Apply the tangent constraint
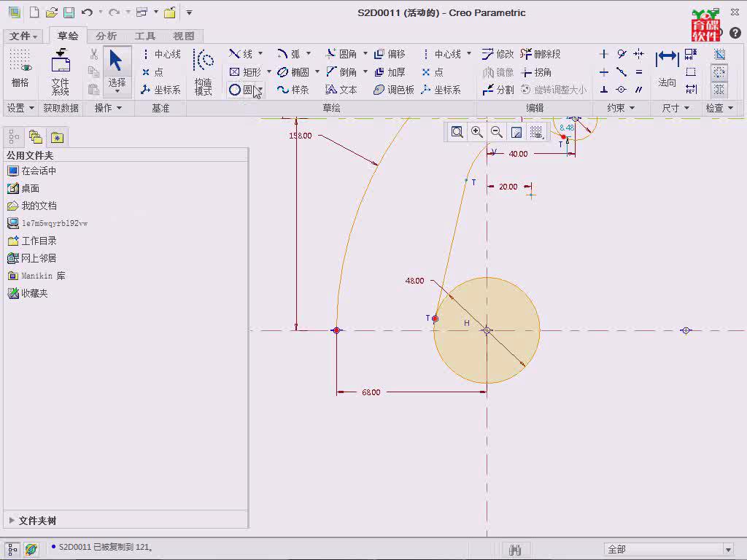747x560 pixels. [622, 54]
